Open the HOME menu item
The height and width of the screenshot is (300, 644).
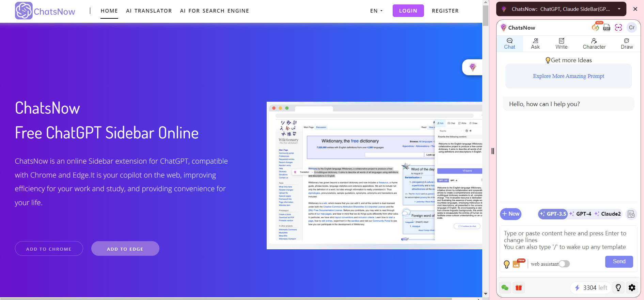(x=109, y=11)
